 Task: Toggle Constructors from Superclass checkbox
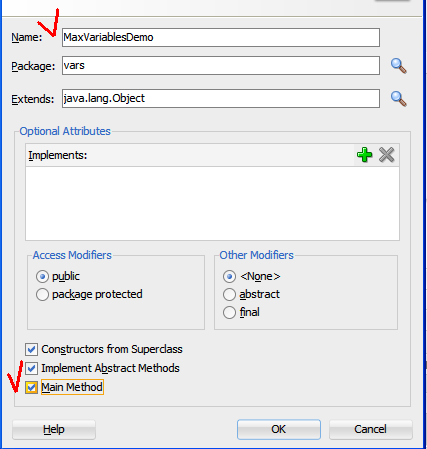pyautogui.click(x=31, y=350)
